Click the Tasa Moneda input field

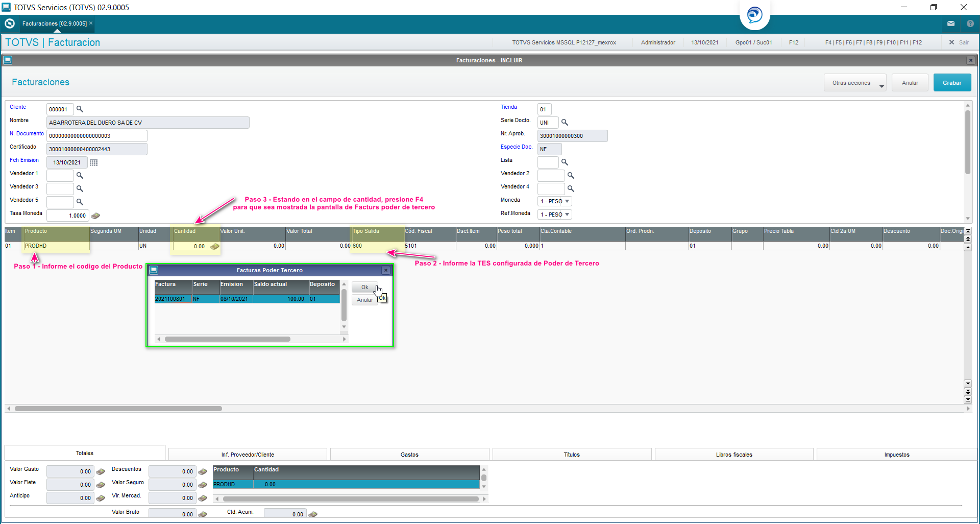point(68,216)
